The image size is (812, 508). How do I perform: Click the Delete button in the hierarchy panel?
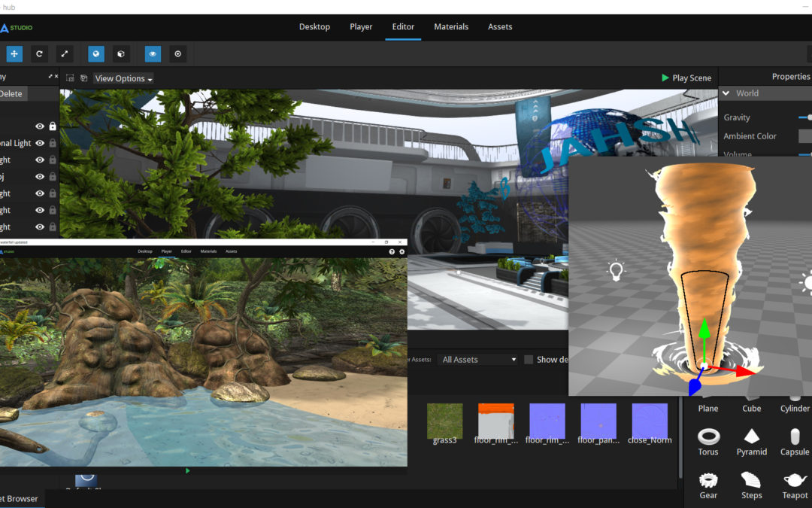coord(11,94)
